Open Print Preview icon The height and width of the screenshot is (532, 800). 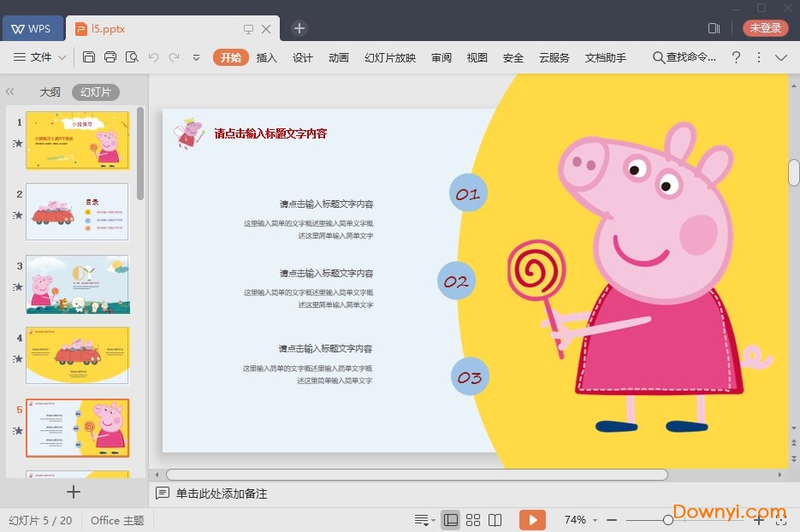[x=132, y=57]
